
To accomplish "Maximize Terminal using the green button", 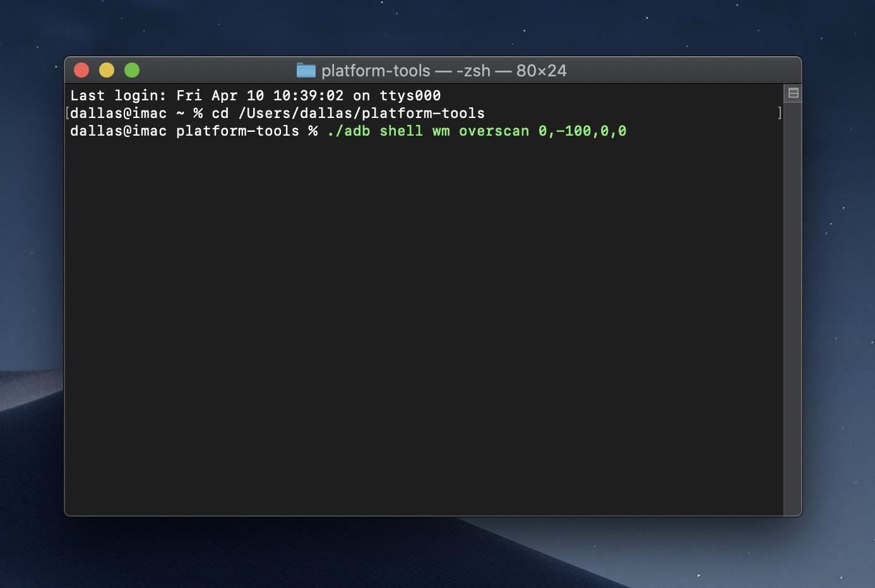I will (x=132, y=70).
